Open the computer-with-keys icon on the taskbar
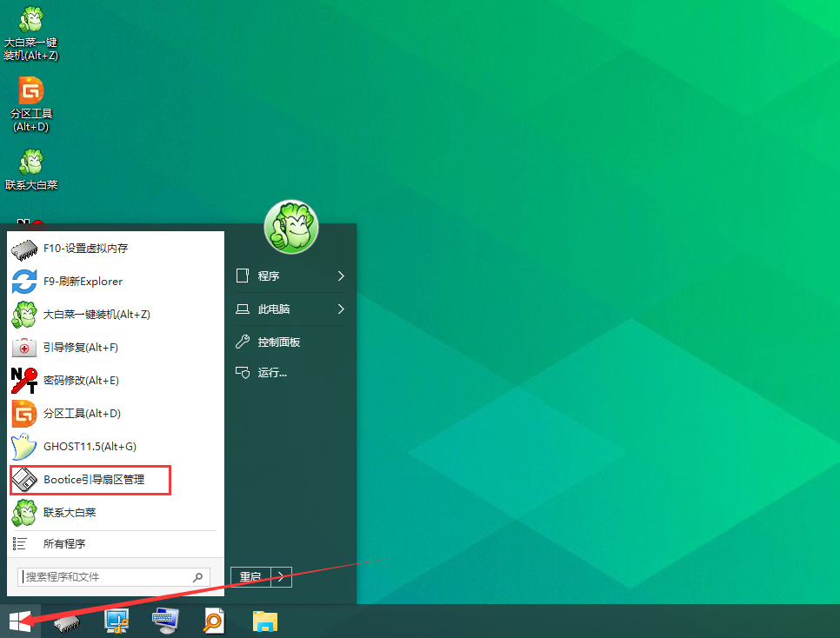 click(117, 621)
